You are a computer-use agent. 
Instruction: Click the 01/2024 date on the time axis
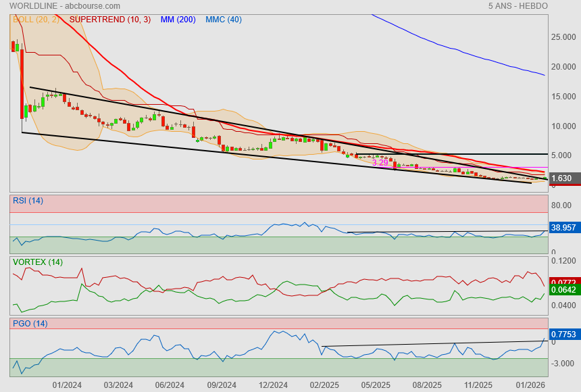67,385
